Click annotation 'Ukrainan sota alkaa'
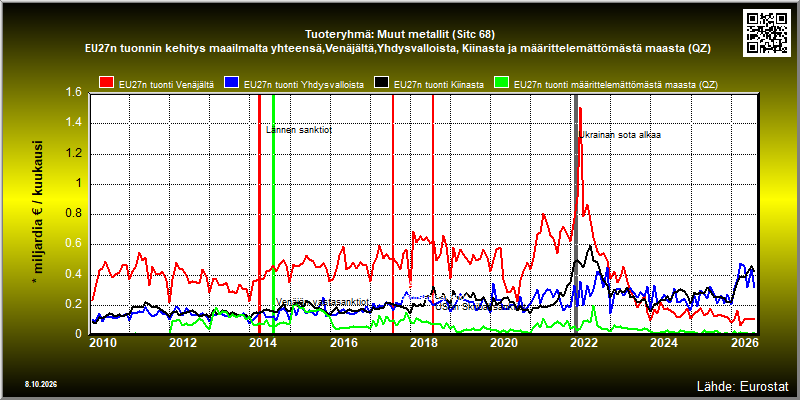The image size is (800, 400). [620, 135]
